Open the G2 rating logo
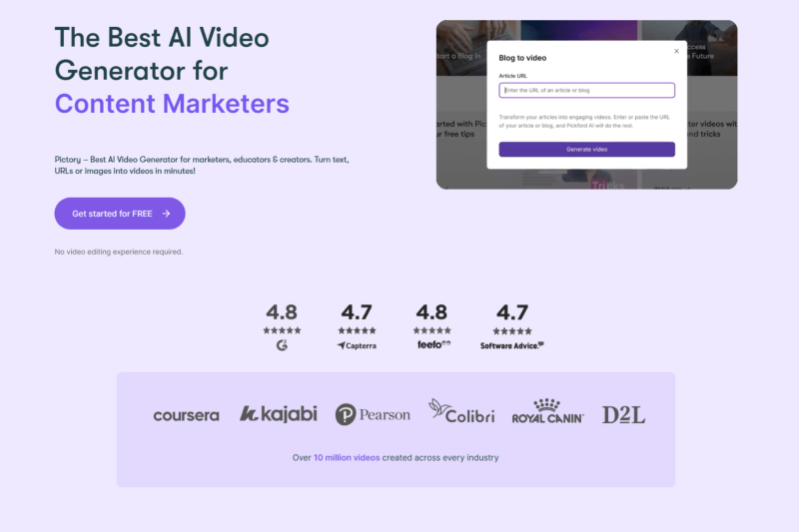Viewport: 799px width, 532px height. (282, 345)
